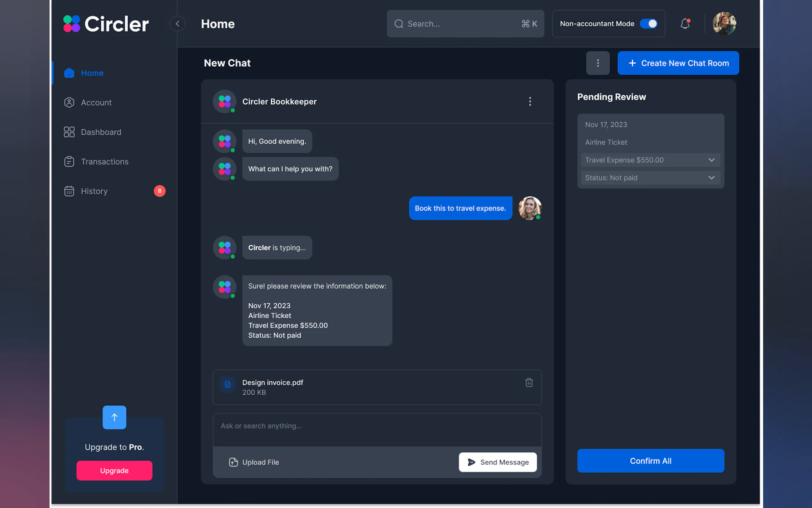Click Create New Chat Room button
Screen dimensions: 812x508
(678, 63)
